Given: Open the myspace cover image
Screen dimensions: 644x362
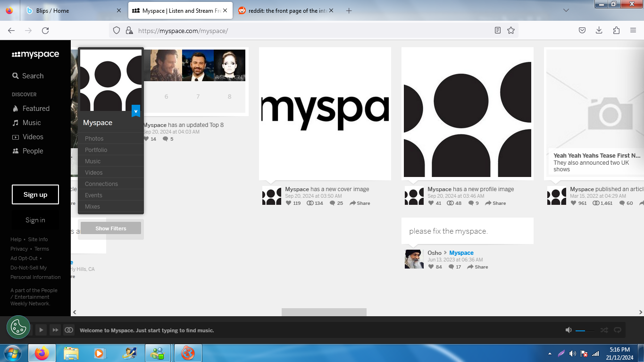Looking at the screenshot, I should 325,113.
